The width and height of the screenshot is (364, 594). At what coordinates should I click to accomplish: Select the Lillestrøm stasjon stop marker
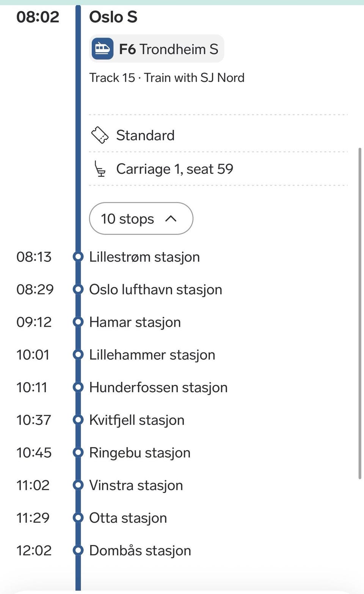[78, 257]
